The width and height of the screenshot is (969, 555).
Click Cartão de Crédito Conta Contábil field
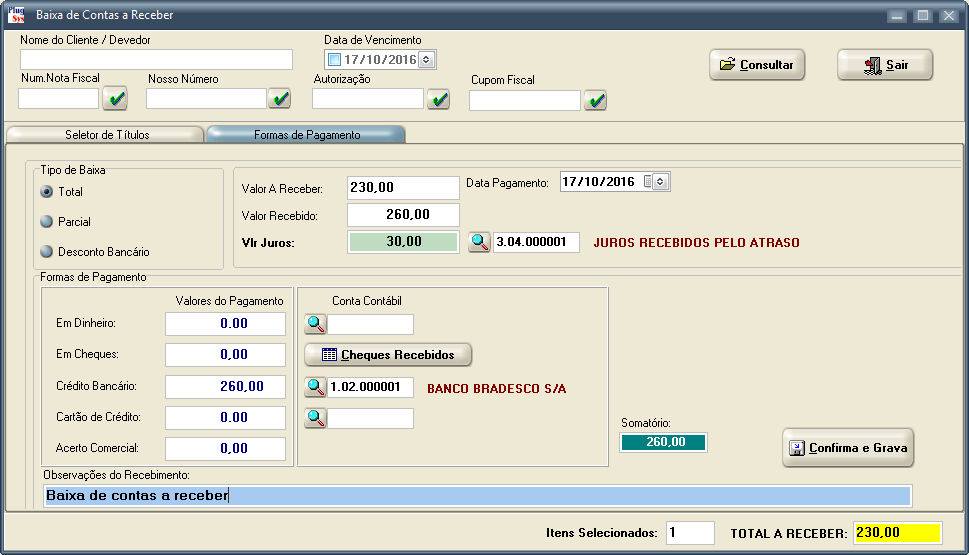pyautogui.click(x=370, y=418)
